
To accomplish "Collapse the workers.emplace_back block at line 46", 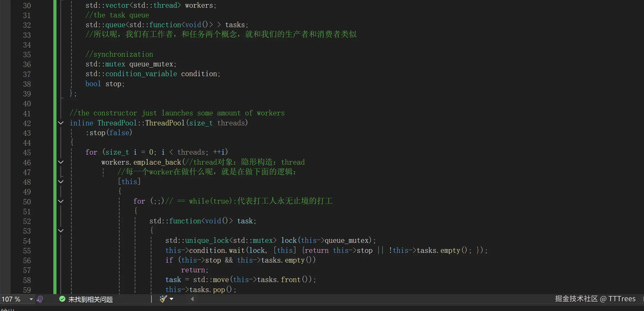I will [61, 162].
